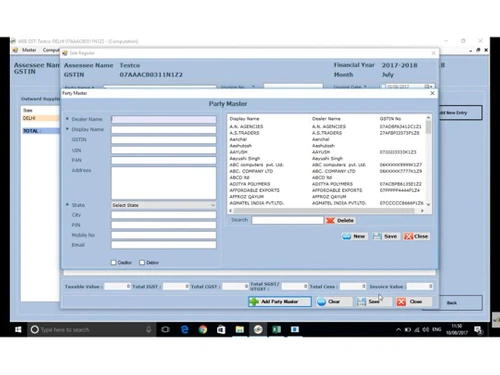Screen dimensions: 500x375
Task: Click Add New Entry button in Computation window
Action: (460, 113)
